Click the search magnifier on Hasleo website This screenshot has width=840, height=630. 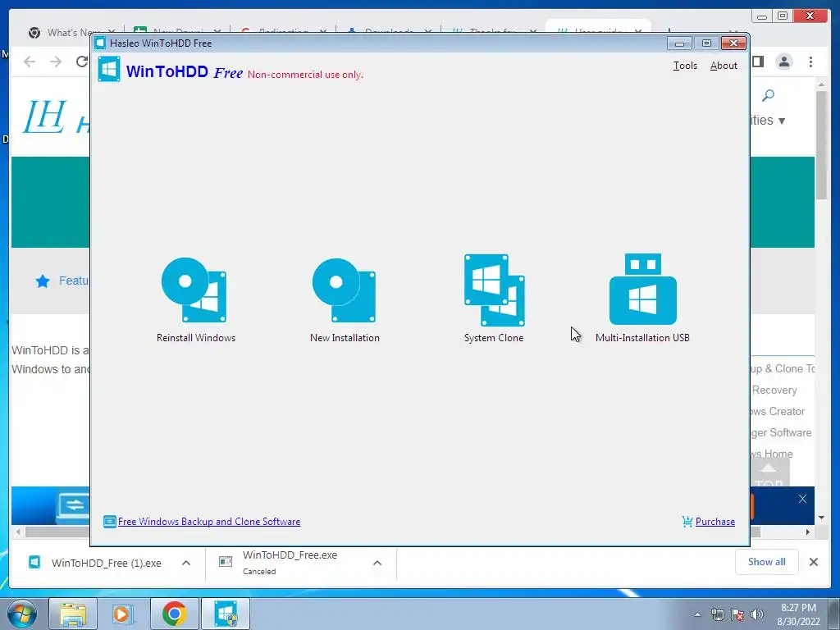tap(768, 95)
